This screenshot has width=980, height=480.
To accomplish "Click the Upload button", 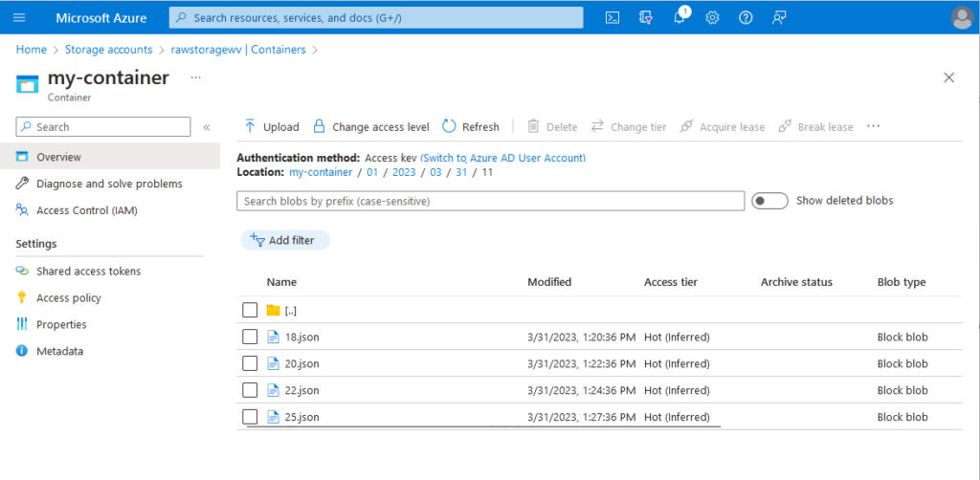I will click(x=272, y=126).
